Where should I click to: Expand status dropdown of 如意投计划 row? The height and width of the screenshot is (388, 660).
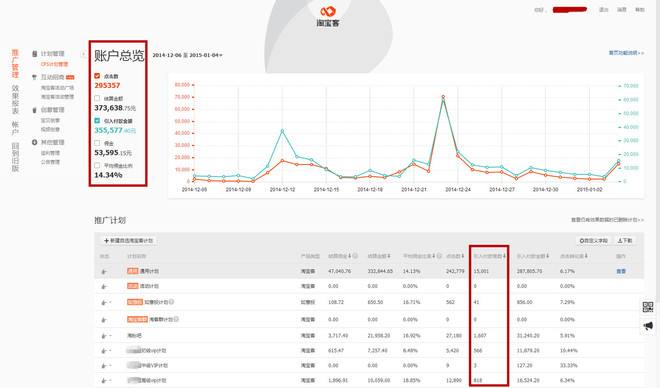tap(111, 303)
